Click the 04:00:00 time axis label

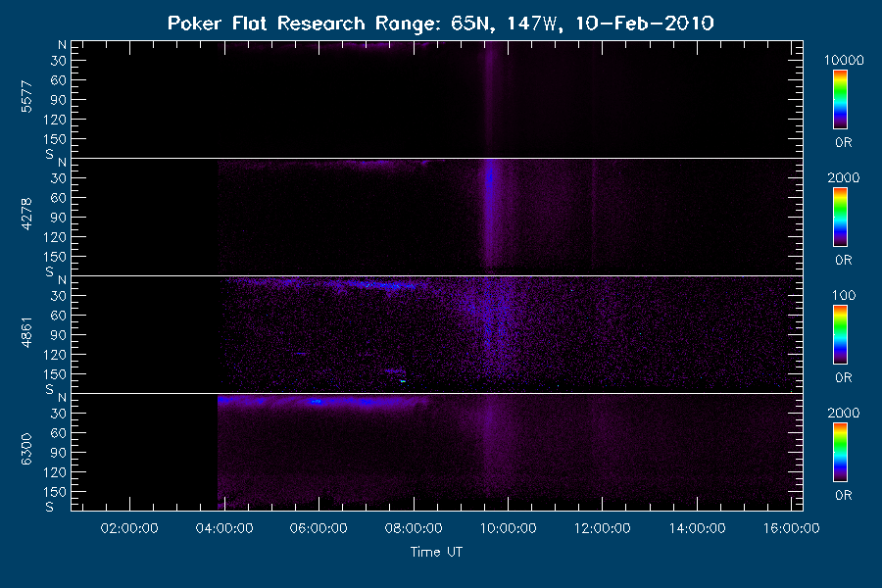point(223,528)
